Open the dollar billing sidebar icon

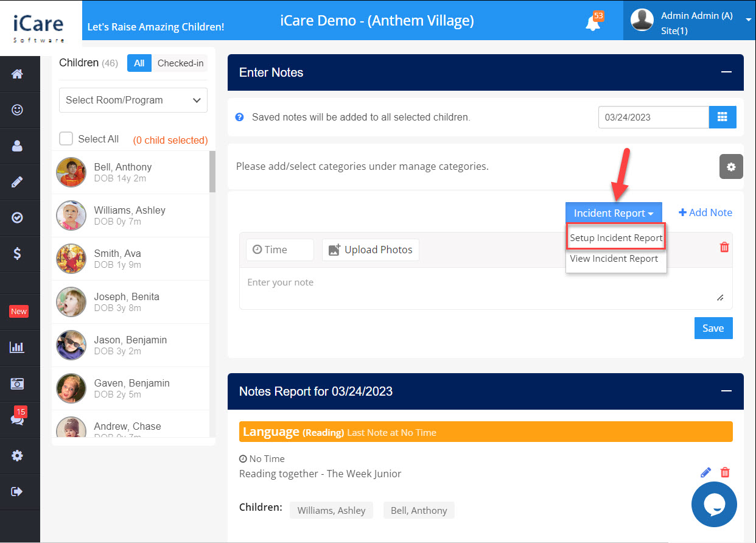click(18, 253)
